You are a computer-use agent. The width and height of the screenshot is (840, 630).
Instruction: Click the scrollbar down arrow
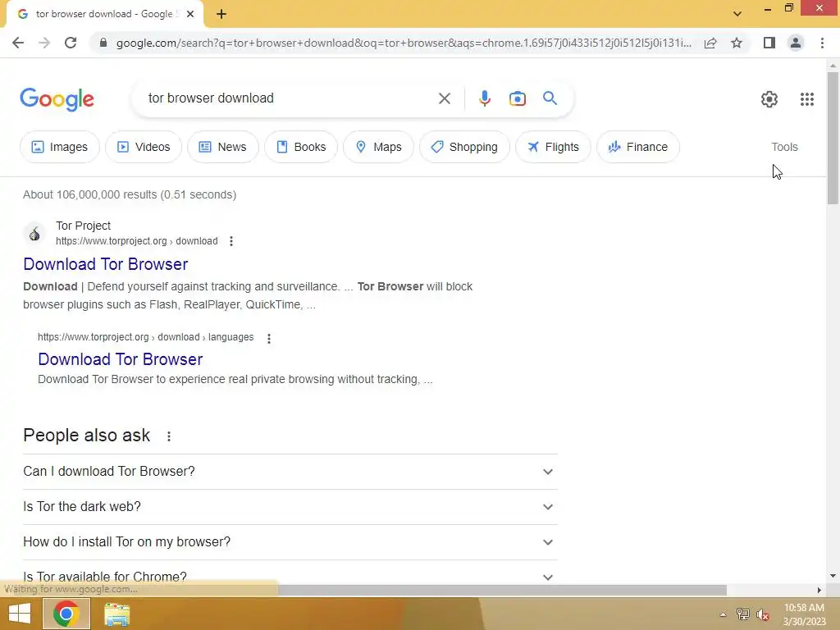(833, 576)
